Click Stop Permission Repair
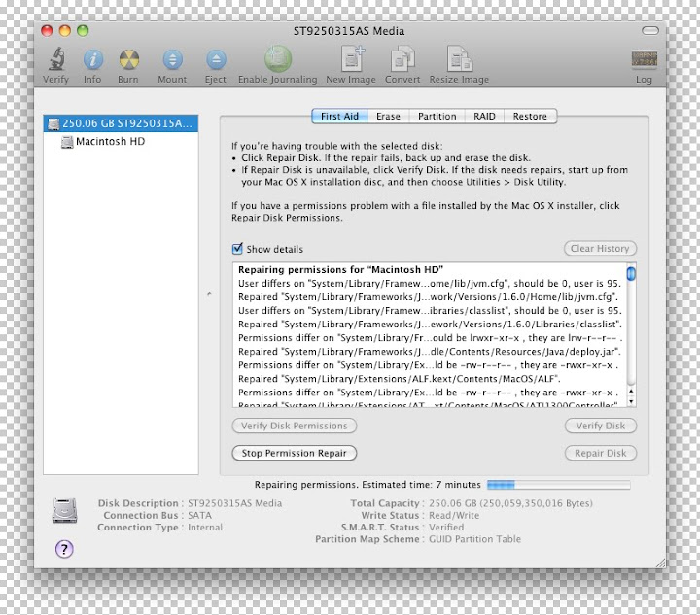The image size is (700, 615). [295, 453]
